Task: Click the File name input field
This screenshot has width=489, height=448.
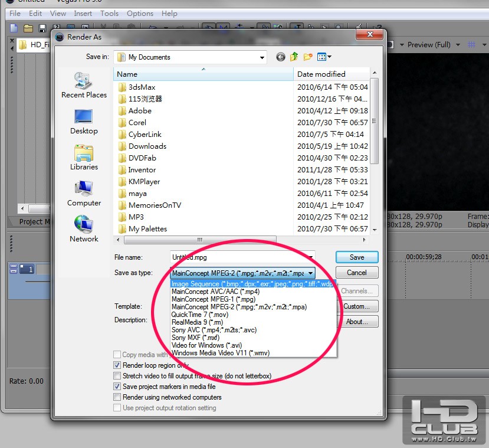Action: [242, 257]
